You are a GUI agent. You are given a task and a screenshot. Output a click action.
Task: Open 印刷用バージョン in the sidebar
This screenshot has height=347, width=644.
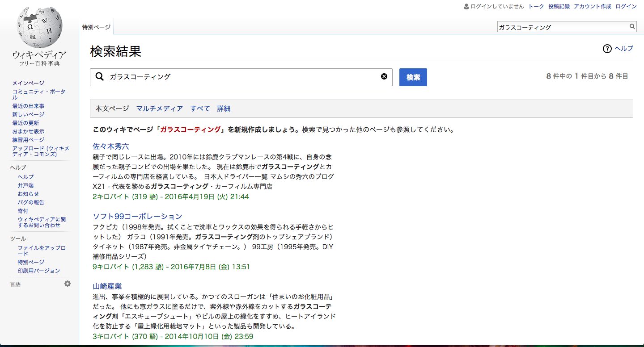point(38,271)
